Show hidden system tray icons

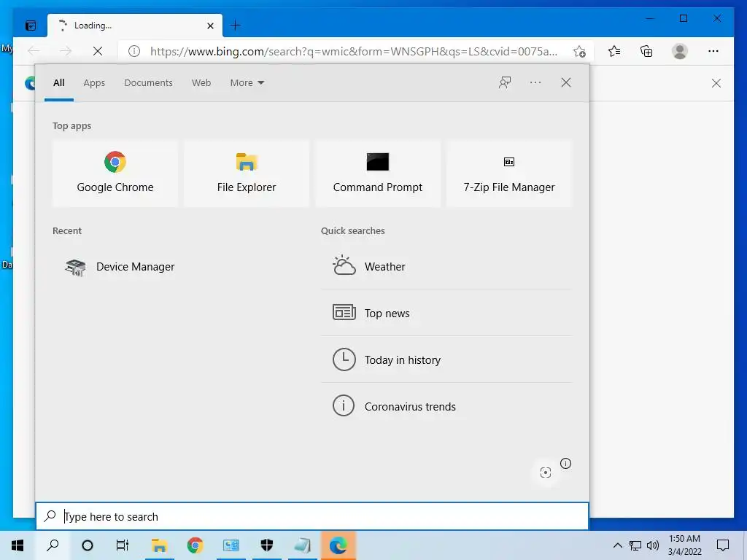coord(617,545)
